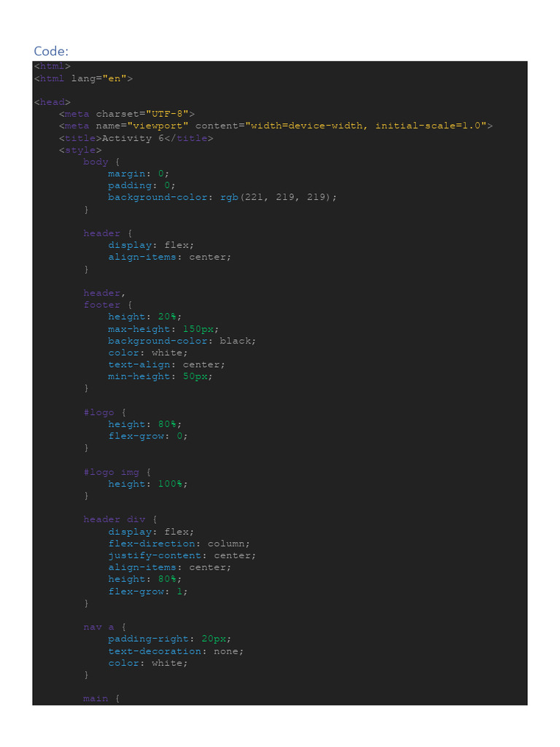Click the flex-direction: column declaration
Screen dimensions: 560x747
pyautogui.click(x=179, y=543)
